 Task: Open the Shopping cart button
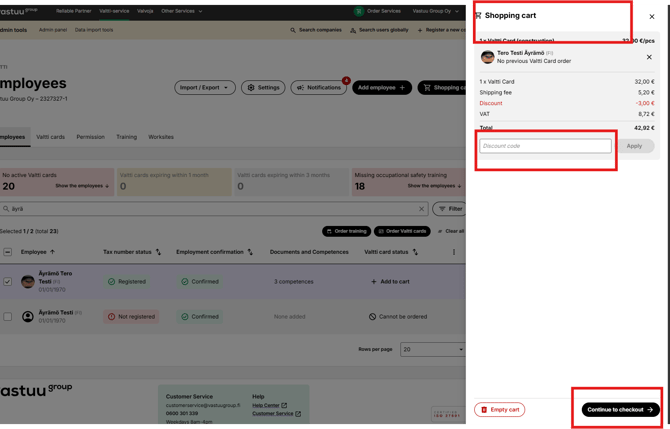coord(442,88)
